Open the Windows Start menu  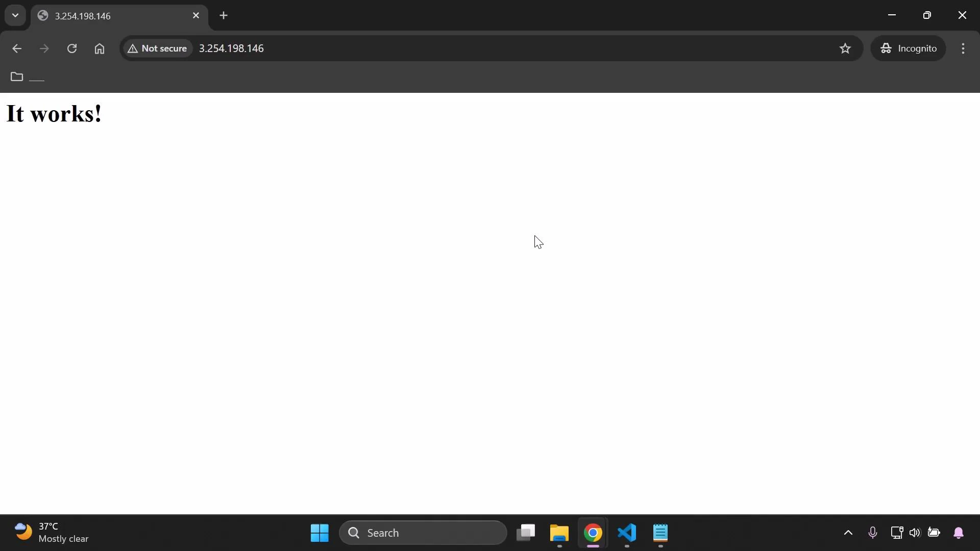click(x=318, y=533)
